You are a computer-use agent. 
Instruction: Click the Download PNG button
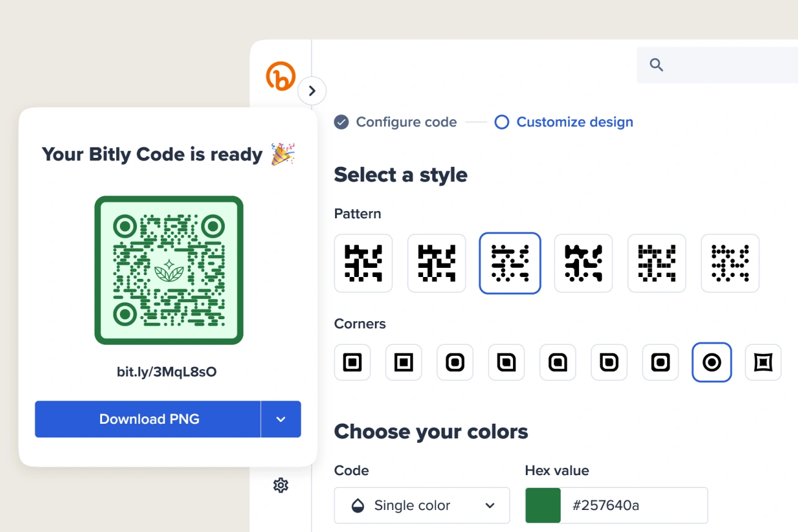(x=148, y=419)
